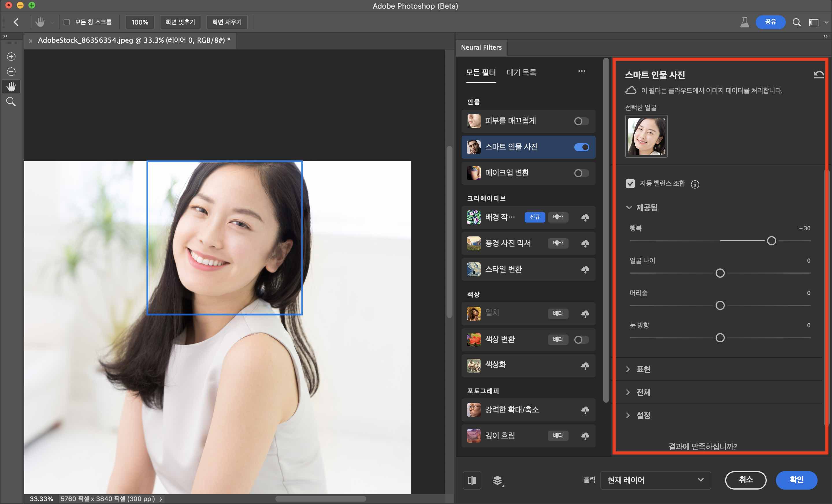832x504 pixels.
Task: Enable the skin smoothing filter toggle
Action: [x=581, y=121]
